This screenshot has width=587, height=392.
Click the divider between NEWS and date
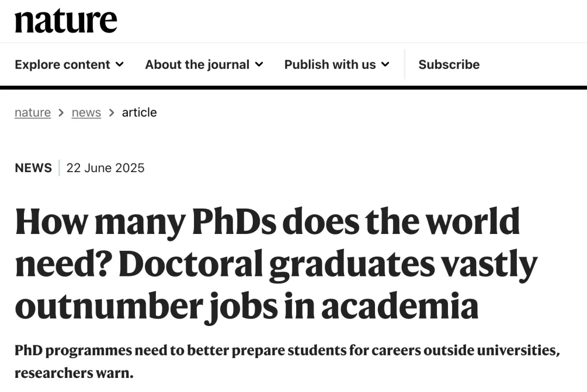59,168
